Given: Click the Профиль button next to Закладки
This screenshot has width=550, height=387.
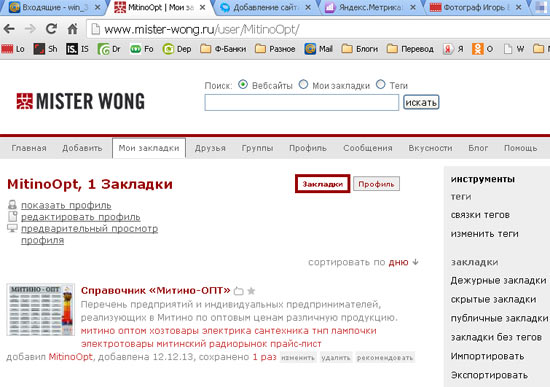Looking at the screenshot, I should pyautogui.click(x=376, y=184).
